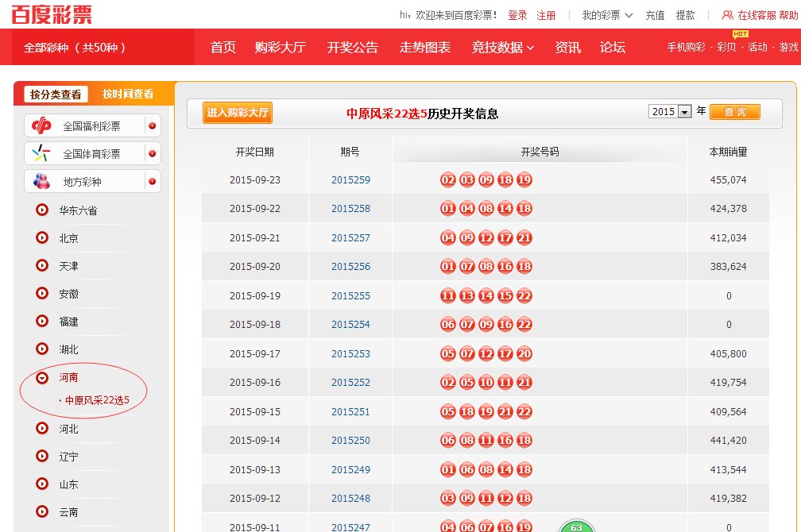Image resolution: width=801 pixels, height=532 pixels.
Task: Click the 全国福利彩票 lottery icon
Action: pyautogui.click(x=40, y=125)
